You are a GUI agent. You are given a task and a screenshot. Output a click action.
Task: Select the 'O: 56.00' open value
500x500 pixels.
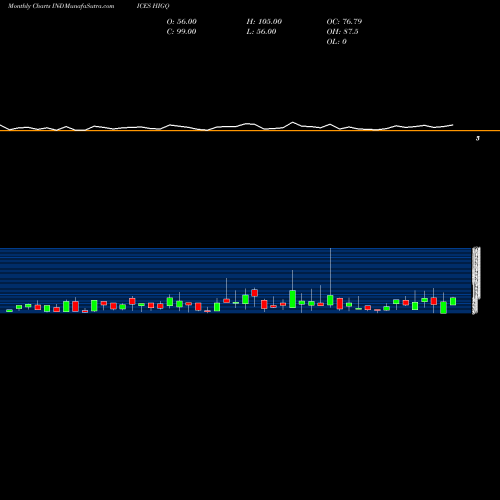[x=182, y=22]
